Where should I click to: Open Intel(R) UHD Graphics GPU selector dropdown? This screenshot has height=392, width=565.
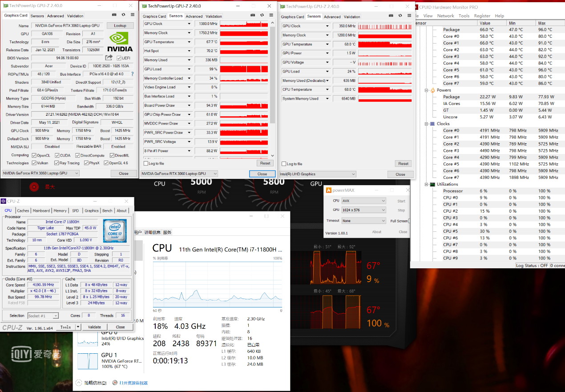point(317,174)
